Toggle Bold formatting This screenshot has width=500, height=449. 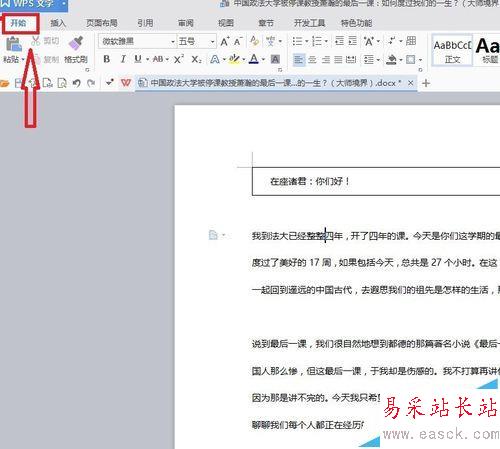coord(107,59)
